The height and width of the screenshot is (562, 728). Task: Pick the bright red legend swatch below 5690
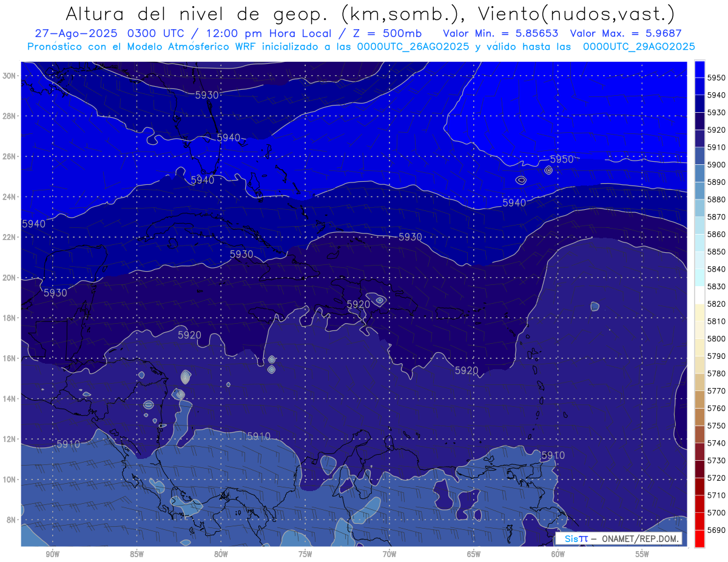[x=699, y=538]
